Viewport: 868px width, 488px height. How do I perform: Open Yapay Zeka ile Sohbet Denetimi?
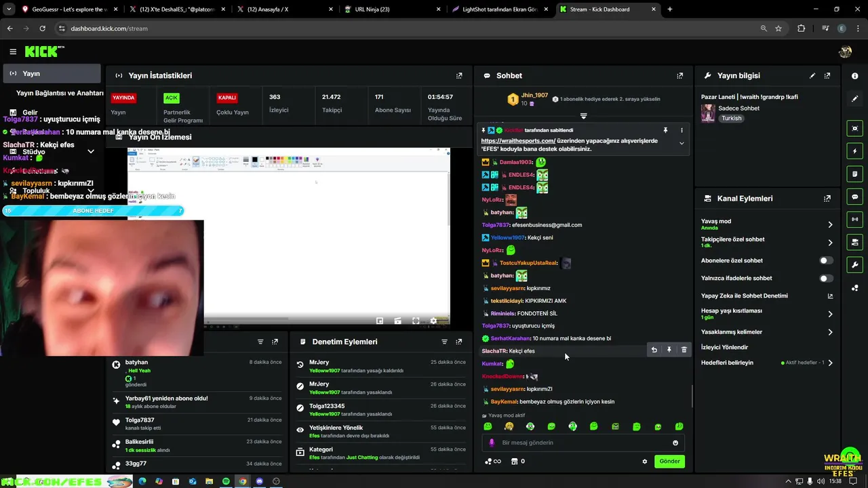coord(766,296)
